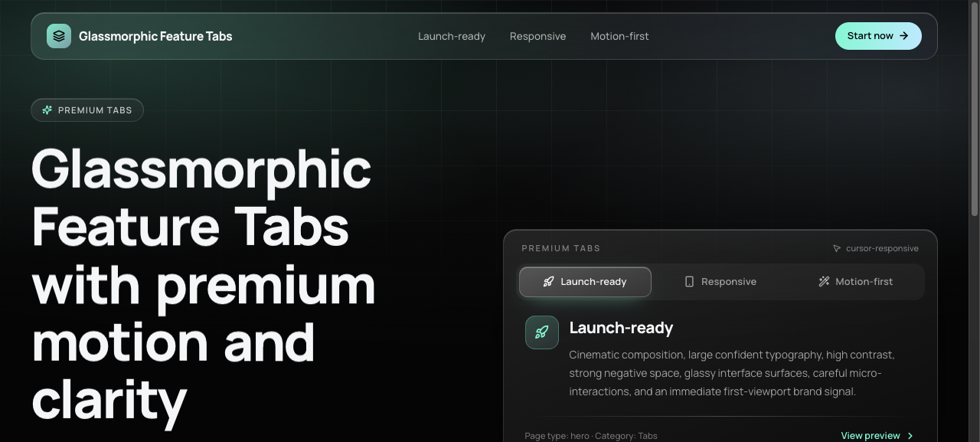Click the 'Page type: hero · Category: Tabs' text
This screenshot has width=980, height=442.
click(x=591, y=436)
